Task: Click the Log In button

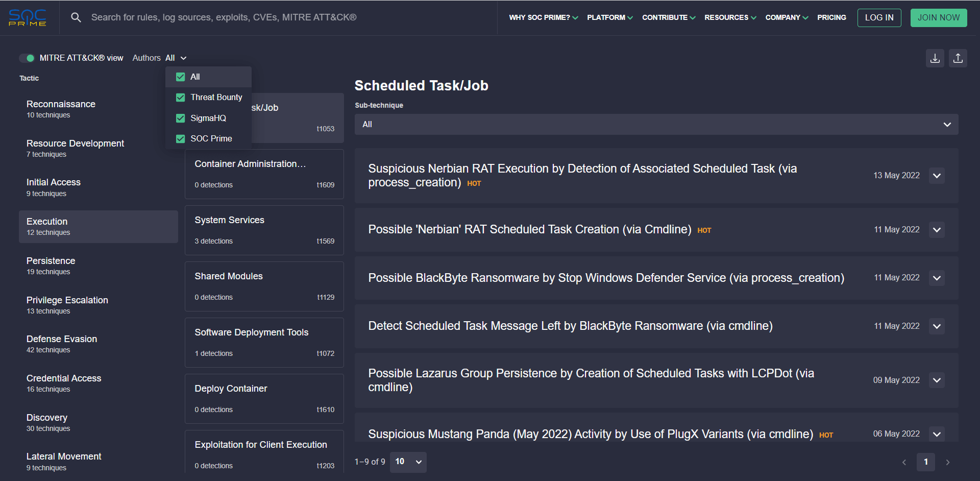Action: coord(879,17)
